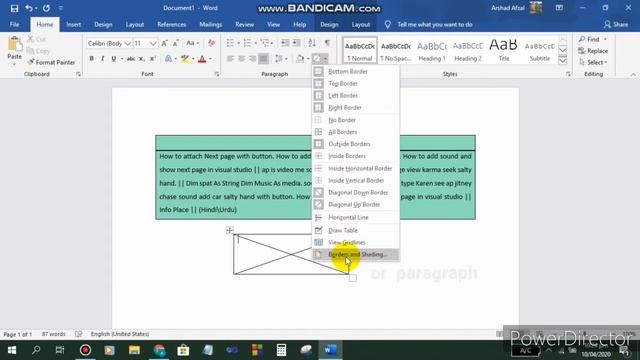640x360 pixels.
Task: Apply the No Spacing style
Action: [396, 51]
